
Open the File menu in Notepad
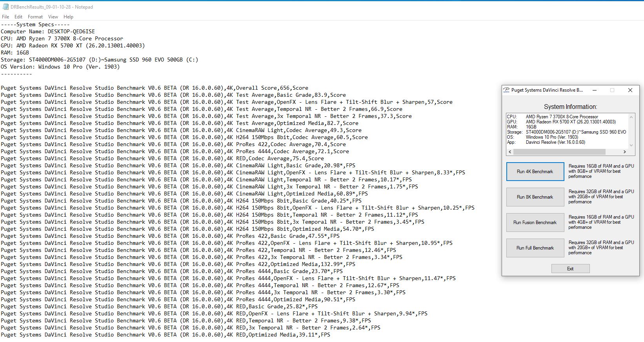(5, 17)
